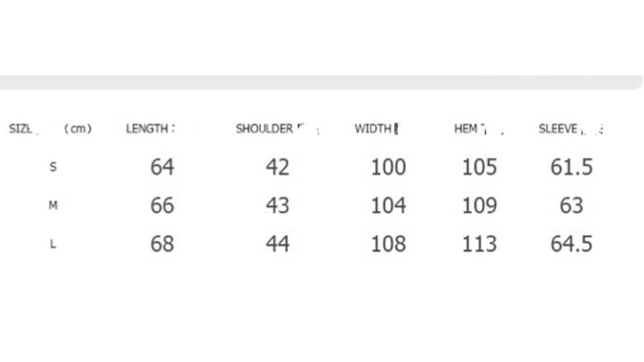Click the width value 108 for size L
This screenshot has height=362, width=644.
[388, 244]
